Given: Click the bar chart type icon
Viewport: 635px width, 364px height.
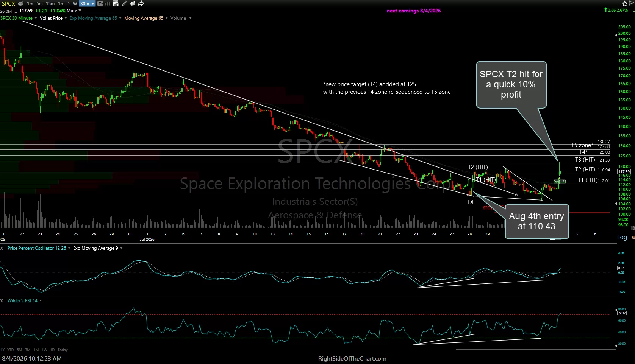Looking at the screenshot, I should coord(108,4).
